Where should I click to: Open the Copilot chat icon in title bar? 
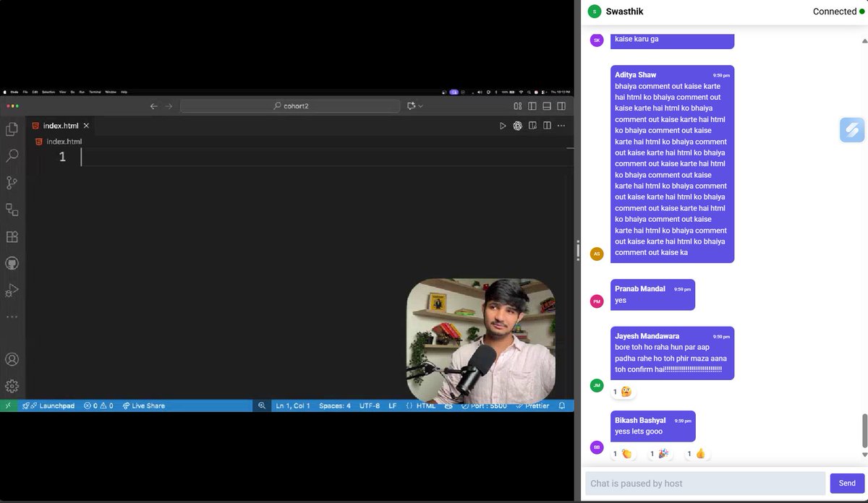412,106
